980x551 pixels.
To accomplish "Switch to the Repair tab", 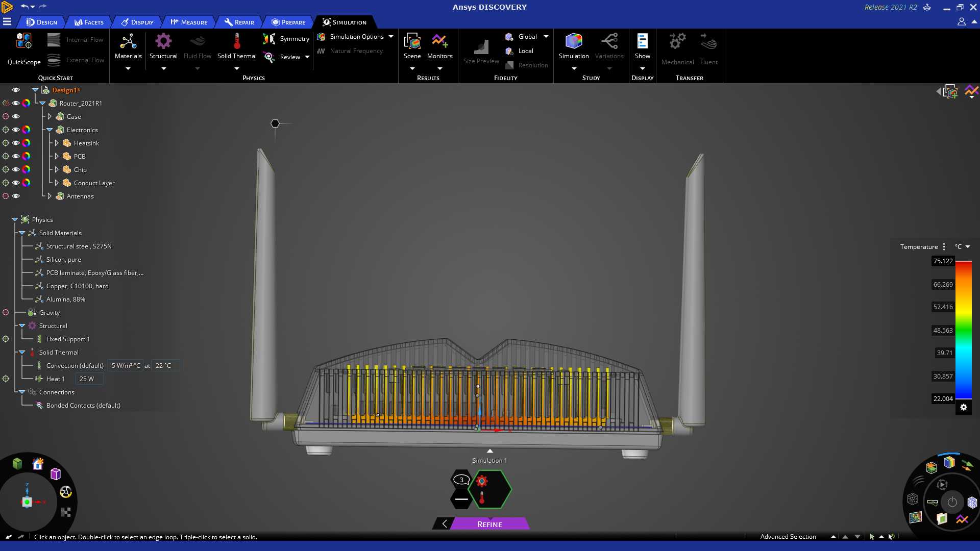I will tap(239, 22).
